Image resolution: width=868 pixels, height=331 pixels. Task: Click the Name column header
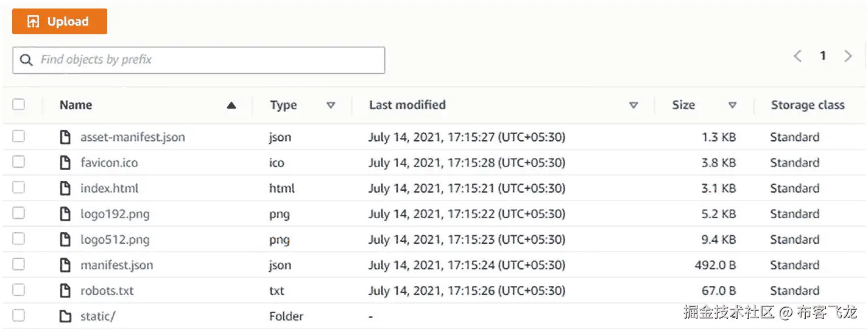(x=76, y=105)
